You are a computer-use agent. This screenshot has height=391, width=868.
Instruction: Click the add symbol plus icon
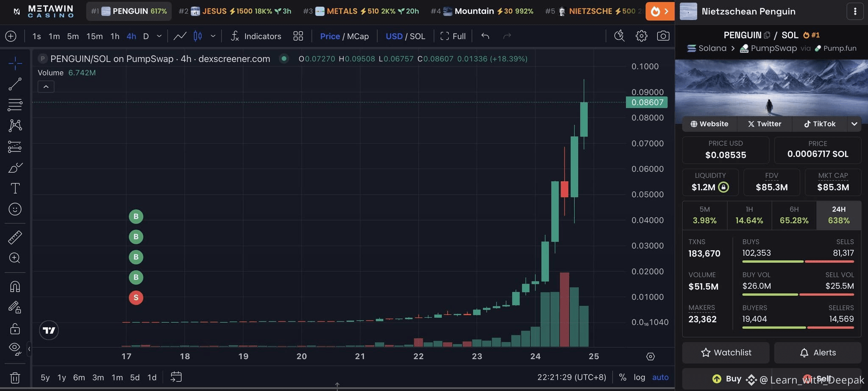(x=11, y=36)
